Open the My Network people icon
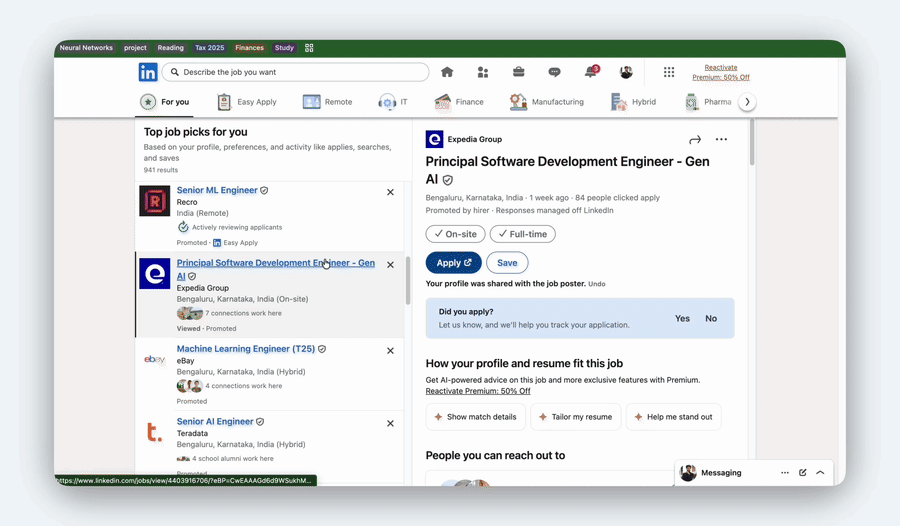 click(483, 72)
